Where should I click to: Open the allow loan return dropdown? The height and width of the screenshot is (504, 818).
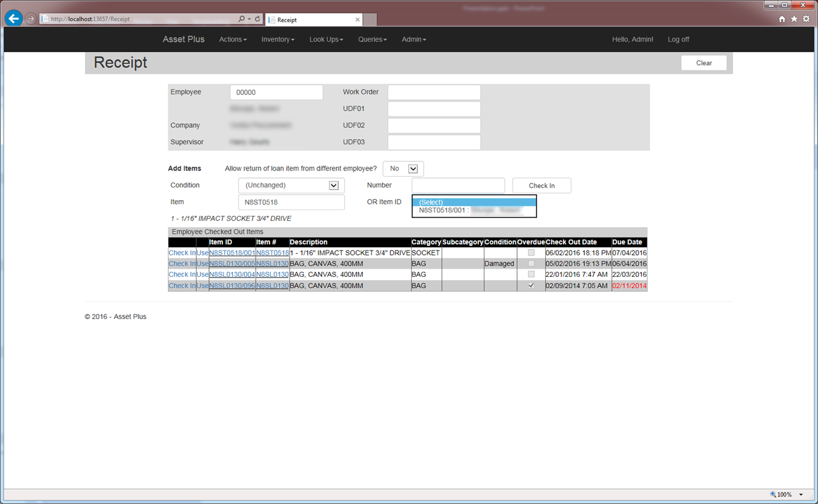coord(404,169)
